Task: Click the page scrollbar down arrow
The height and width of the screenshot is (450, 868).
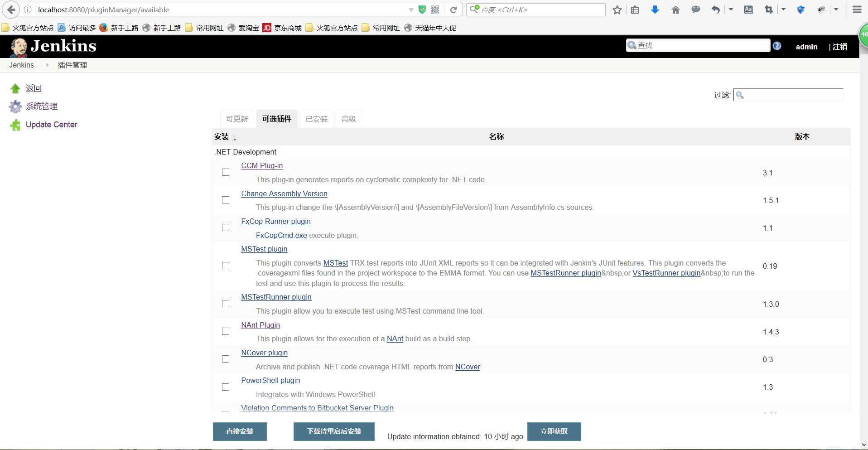Action: [x=863, y=445]
